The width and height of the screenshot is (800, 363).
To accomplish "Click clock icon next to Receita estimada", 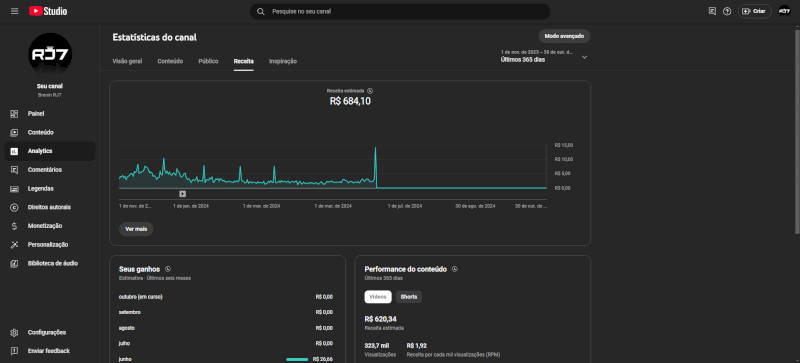I will tap(370, 91).
